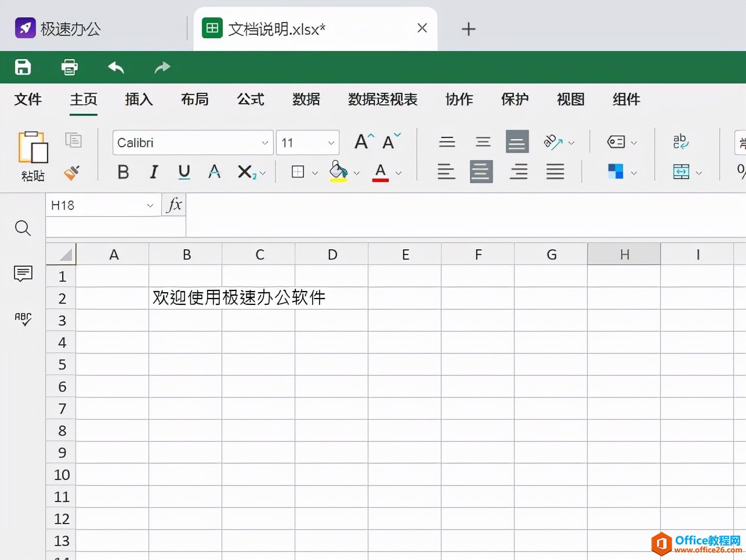Open the merge cells dropdown arrow
The height and width of the screenshot is (560, 746).
point(699,173)
